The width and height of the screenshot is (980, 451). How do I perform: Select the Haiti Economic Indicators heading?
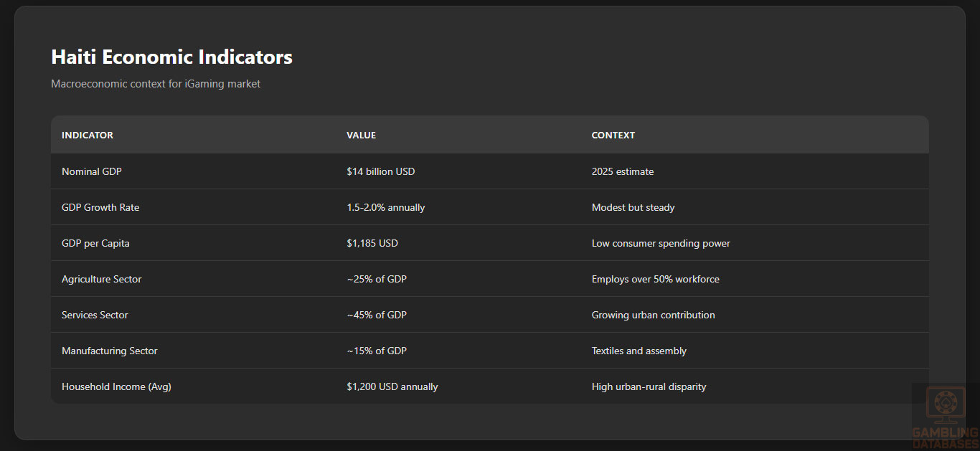click(171, 57)
